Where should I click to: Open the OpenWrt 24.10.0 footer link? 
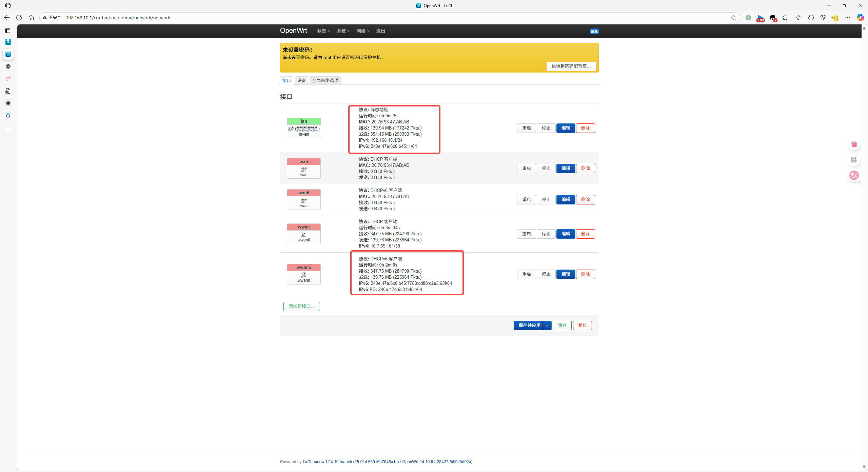[437, 461]
